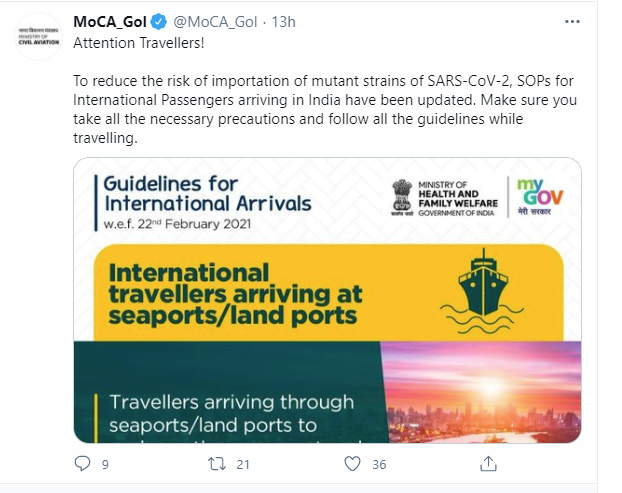The width and height of the screenshot is (622, 493).
Task: Open the share tweet icon
Action: point(488,464)
